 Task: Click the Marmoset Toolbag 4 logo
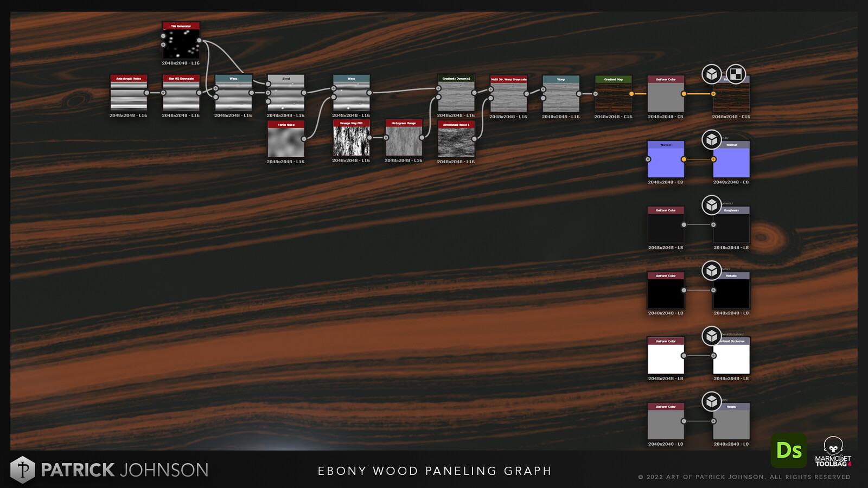833,451
